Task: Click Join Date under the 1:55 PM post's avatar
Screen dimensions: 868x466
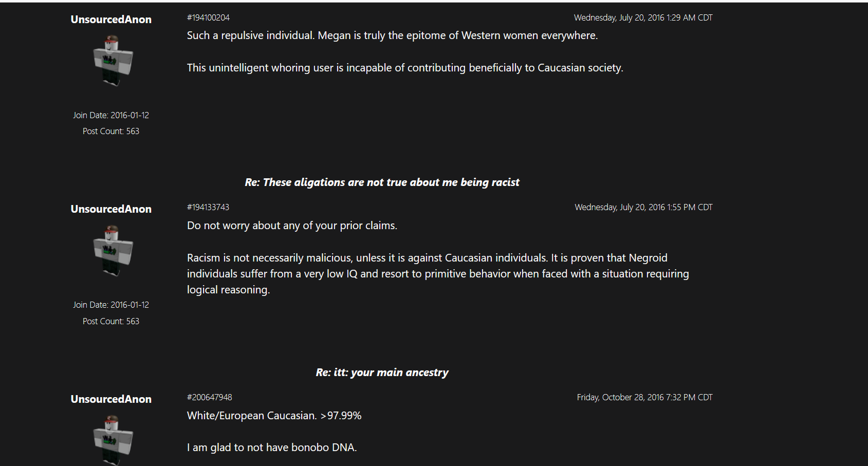Action: tap(111, 305)
